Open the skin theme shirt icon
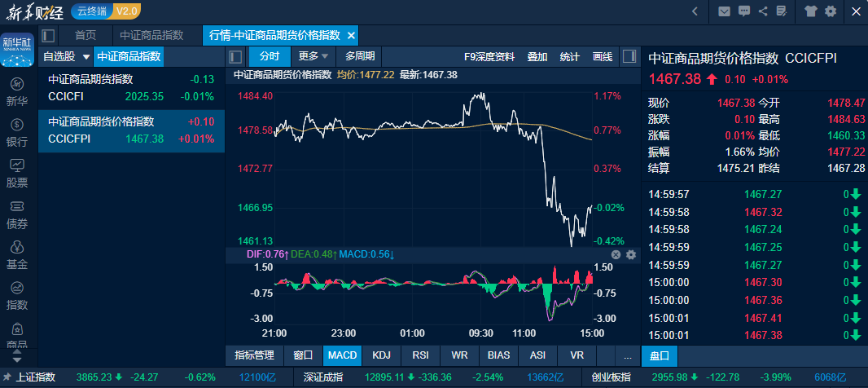 [811, 11]
